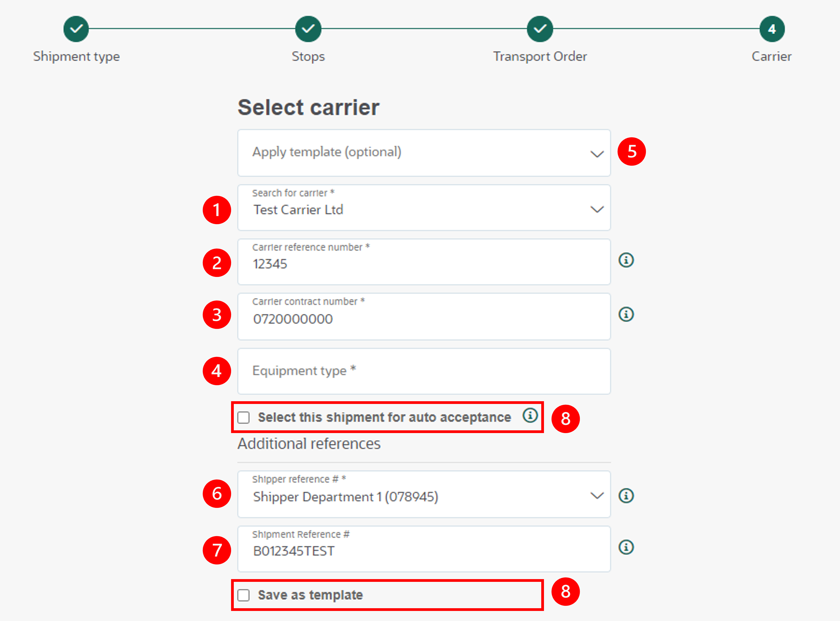The height and width of the screenshot is (621, 840).
Task: Select the Stops step label
Action: pos(308,56)
